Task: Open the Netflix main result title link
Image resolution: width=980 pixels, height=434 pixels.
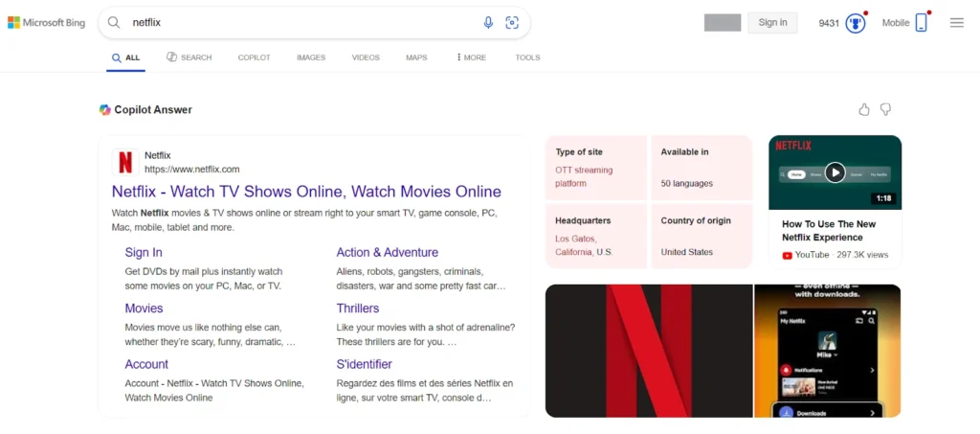Action: pos(306,192)
